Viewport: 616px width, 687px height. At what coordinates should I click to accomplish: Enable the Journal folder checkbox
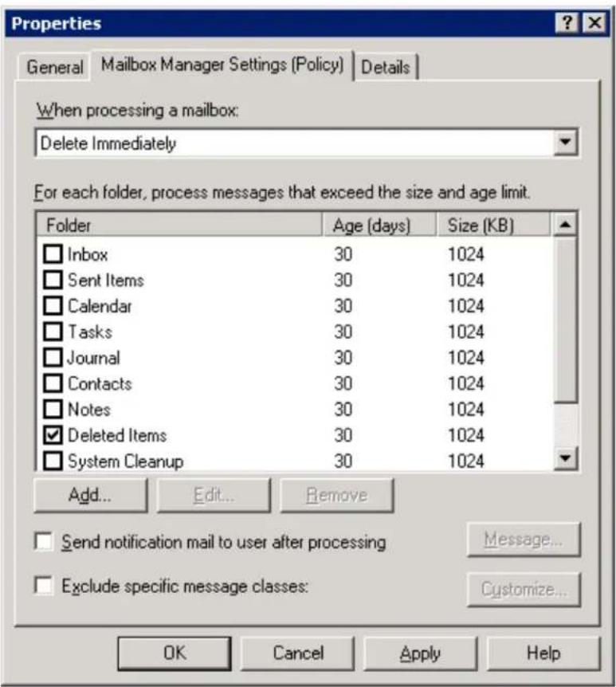53,358
